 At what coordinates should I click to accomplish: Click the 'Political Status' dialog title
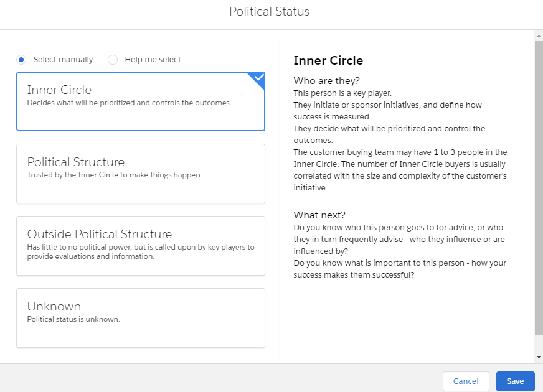coord(269,12)
